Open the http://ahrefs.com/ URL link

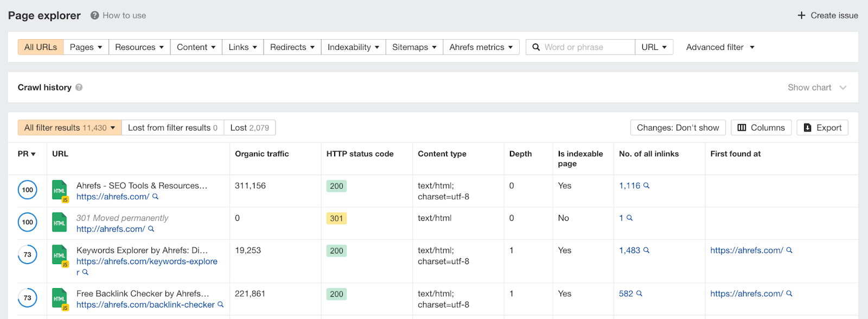pos(111,229)
